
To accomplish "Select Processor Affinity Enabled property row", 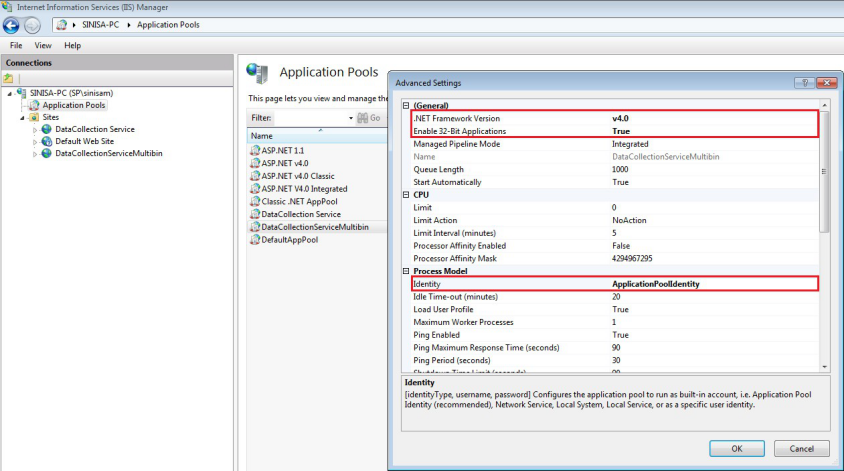I will 615,246.
